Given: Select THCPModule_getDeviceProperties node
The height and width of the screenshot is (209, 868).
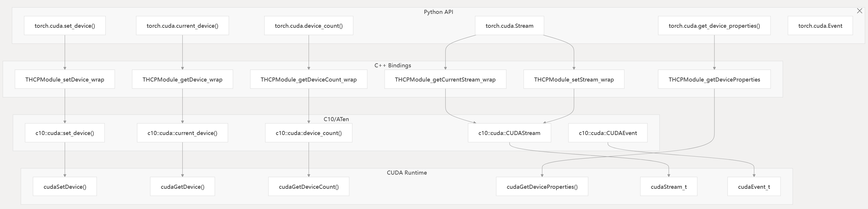Looking at the screenshot, I should pyautogui.click(x=714, y=79).
